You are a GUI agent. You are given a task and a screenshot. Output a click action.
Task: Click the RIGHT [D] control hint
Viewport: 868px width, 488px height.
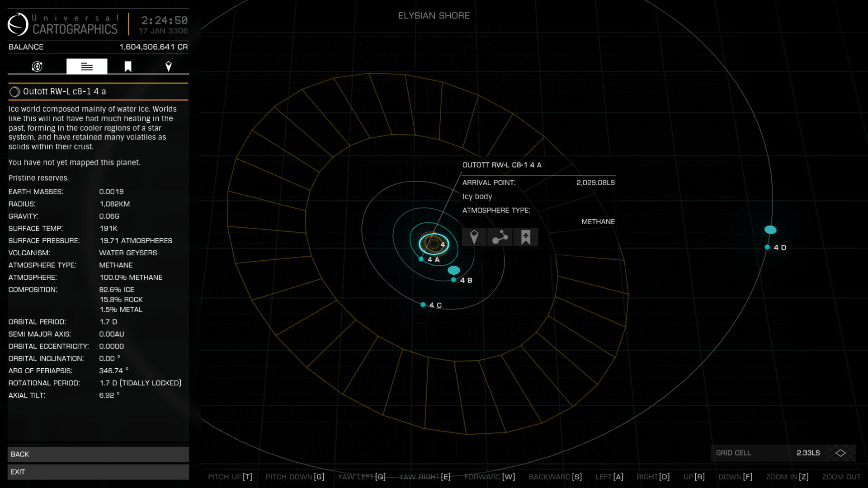point(653,477)
